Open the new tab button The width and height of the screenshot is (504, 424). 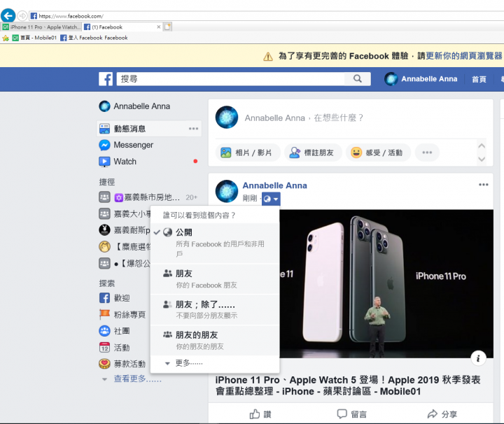pyautogui.click(x=167, y=27)
